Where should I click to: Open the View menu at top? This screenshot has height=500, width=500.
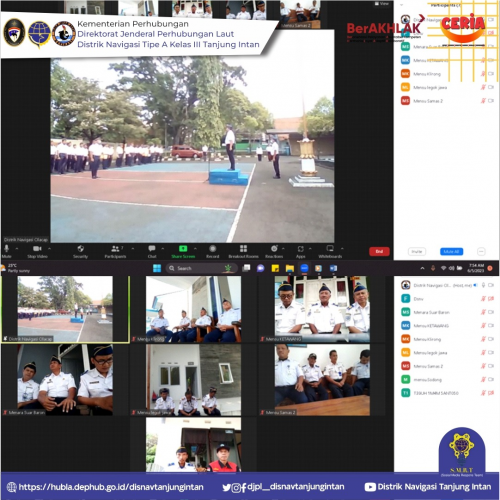click(x=382, y=3)
